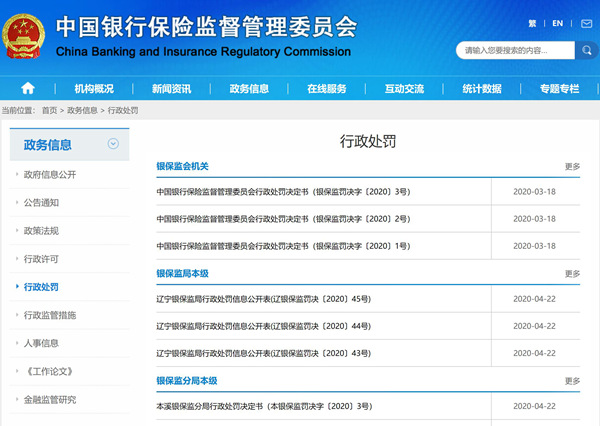Open 辽宁银保监局 notice 45号

point(264,299)
